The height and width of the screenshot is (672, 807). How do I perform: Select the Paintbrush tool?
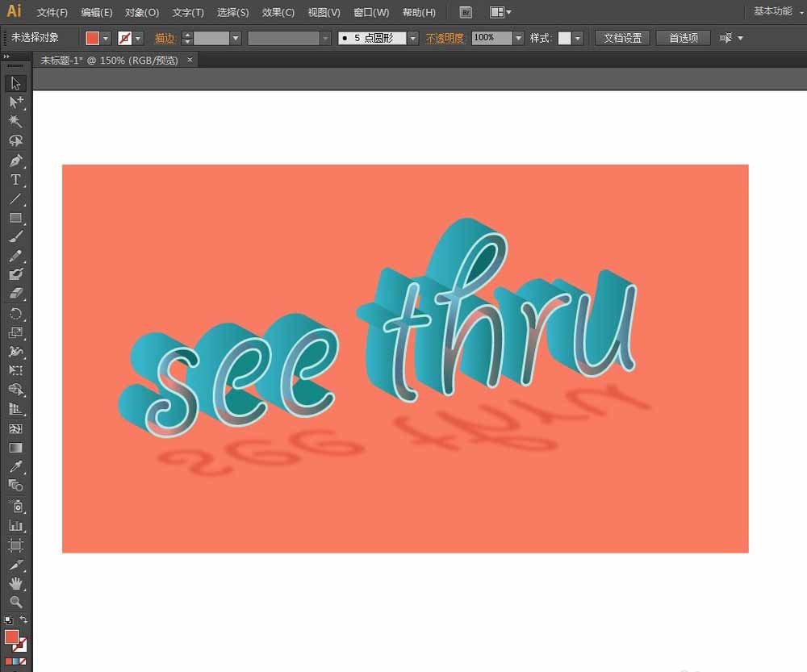pyautogui.click(x=15, y=236)
